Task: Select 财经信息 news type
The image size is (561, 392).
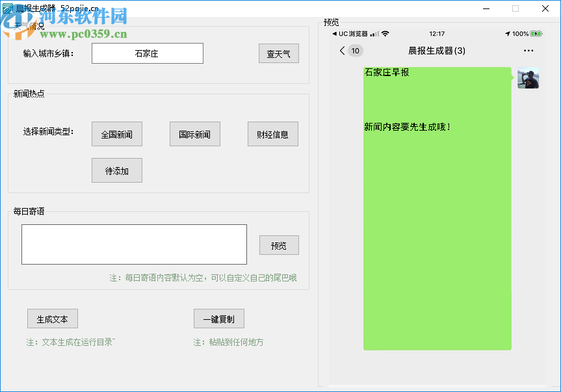Action: pos(272,134)
